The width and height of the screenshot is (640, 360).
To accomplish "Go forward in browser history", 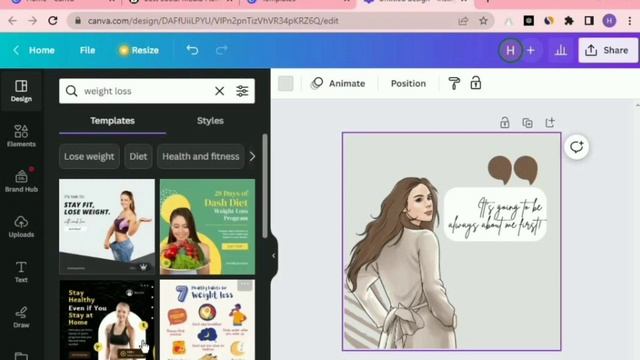I will pyautogui.click(x=33, y=20).
